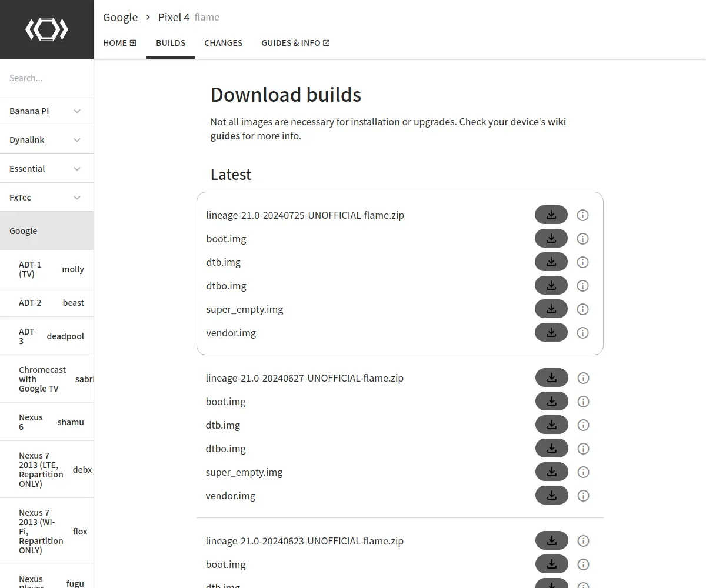Expand the Dynalink device group

pos(46,139)
